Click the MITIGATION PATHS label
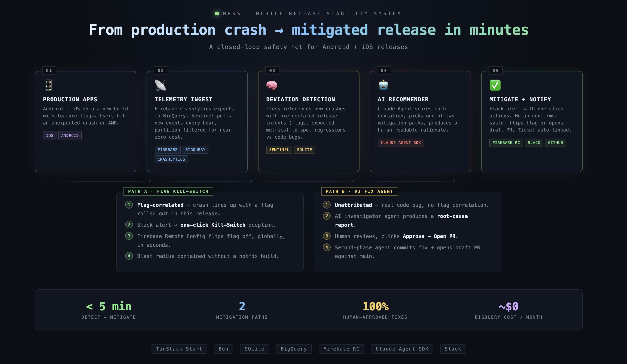This screenshot has height=364, width=627. pos(242,317)
